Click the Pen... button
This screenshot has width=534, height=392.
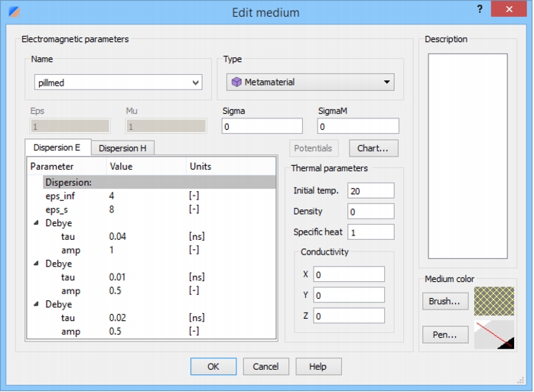point(445,335)
